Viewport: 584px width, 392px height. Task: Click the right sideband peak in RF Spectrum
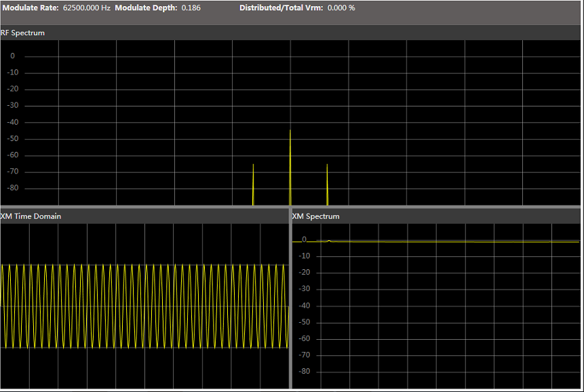point(328,184)
